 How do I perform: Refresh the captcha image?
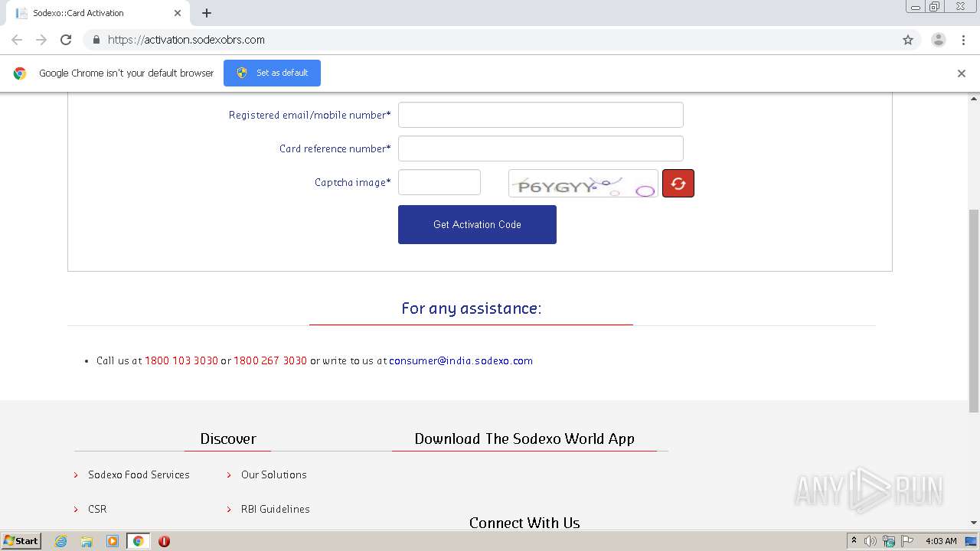click(x=678, y=184)
